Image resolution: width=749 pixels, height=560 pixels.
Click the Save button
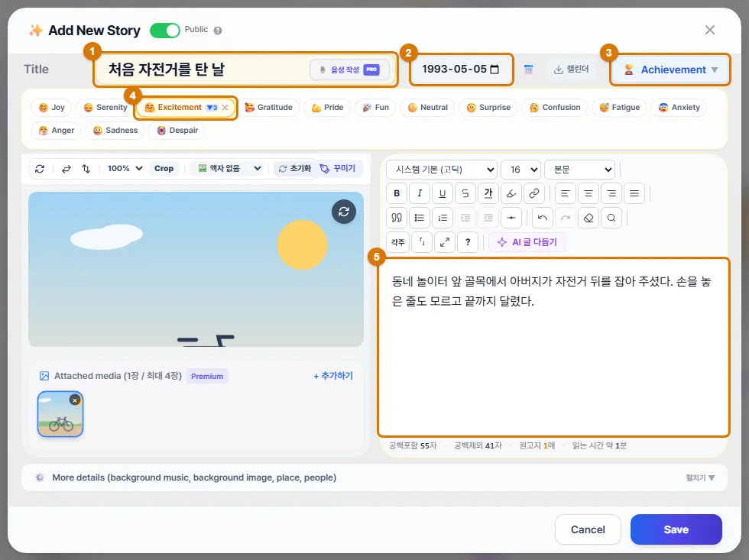pos(676,529)
